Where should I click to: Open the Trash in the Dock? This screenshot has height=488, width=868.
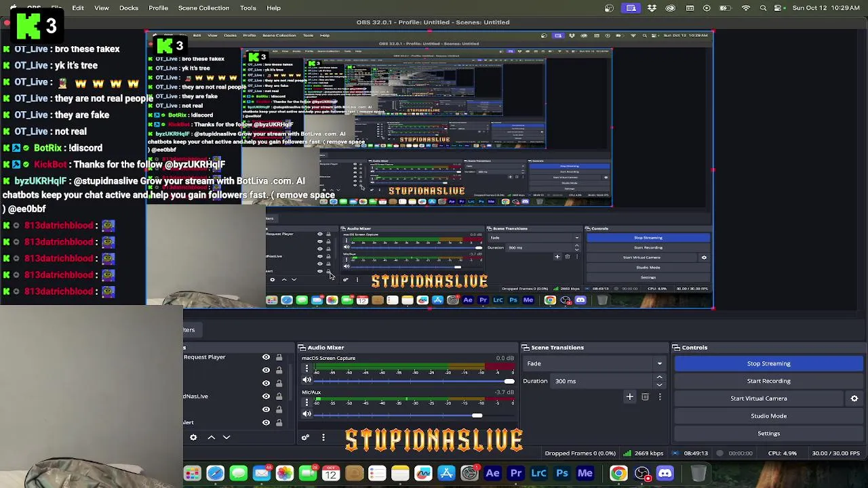click(x=698, y=473)
